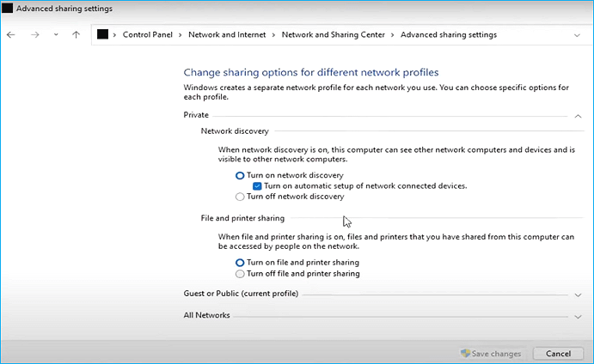Collapse the Private profile section
594x364 pixels.
click(x=577, y=115)
